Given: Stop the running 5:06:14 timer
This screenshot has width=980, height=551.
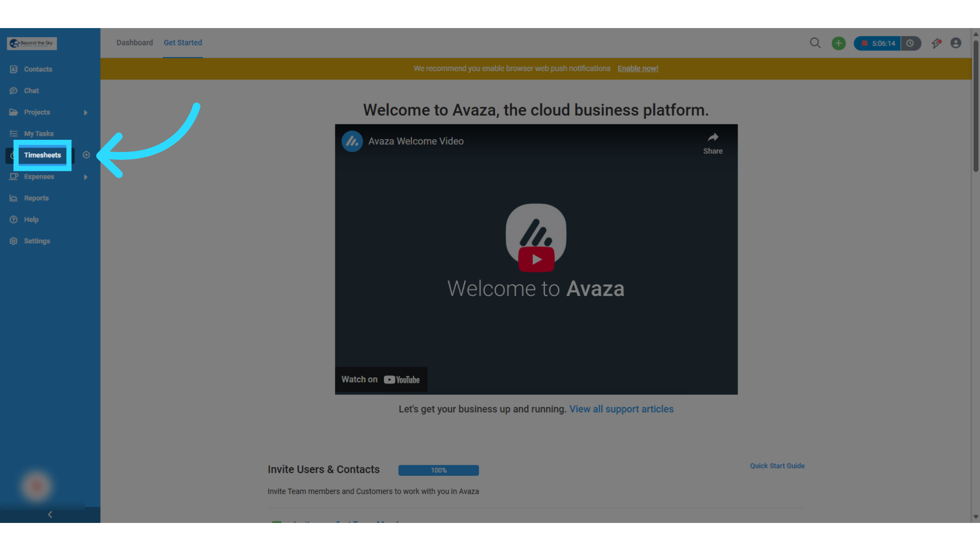Looking at the screenshot, I should (877, 43).
